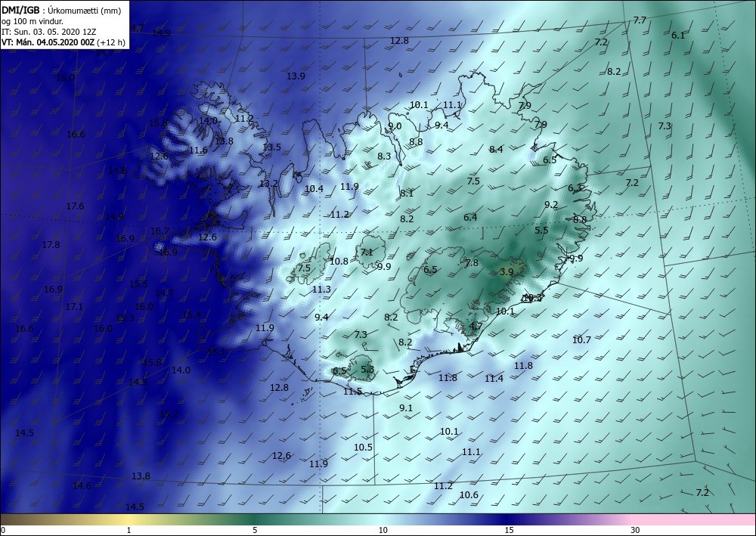The image size is (756, 536).
Task: Click the 30 tick label on color scale
Action: coord(636,530)
